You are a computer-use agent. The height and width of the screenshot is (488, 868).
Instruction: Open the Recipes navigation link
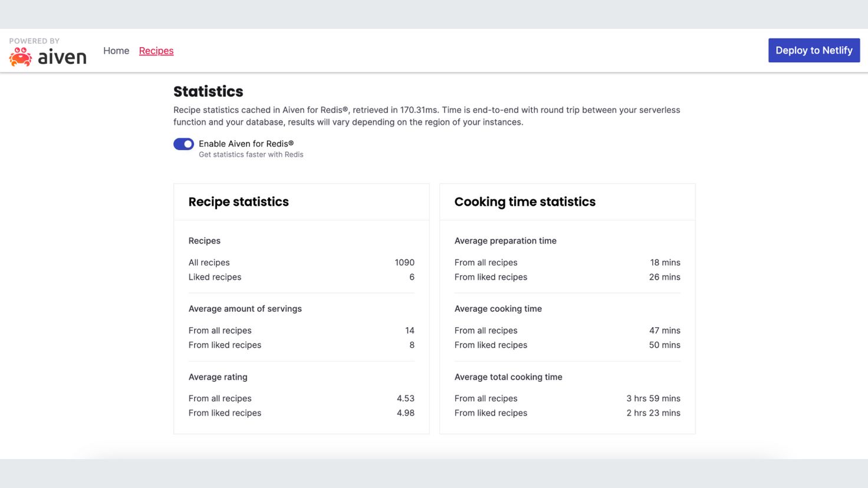156,51
